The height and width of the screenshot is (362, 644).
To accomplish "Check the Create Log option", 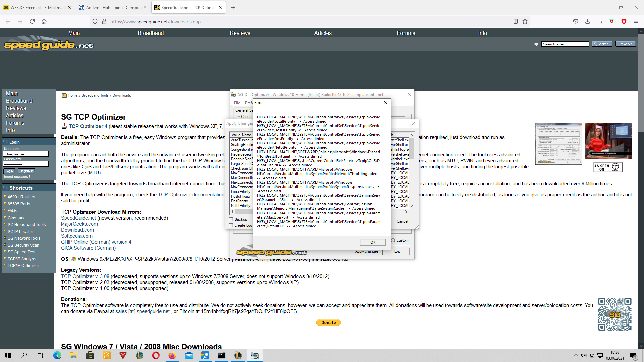I will pos(231,225).
